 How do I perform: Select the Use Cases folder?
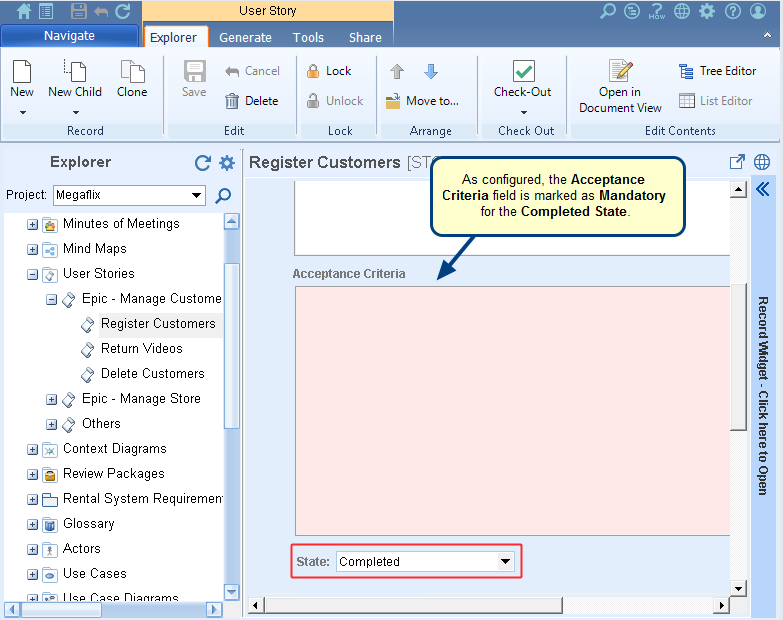(x=95, y=574)
